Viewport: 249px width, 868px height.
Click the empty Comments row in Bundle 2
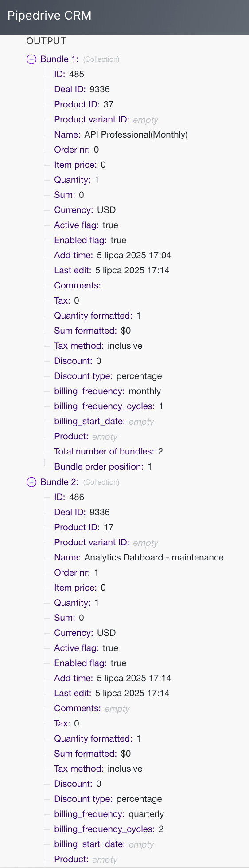pos(92,708)
